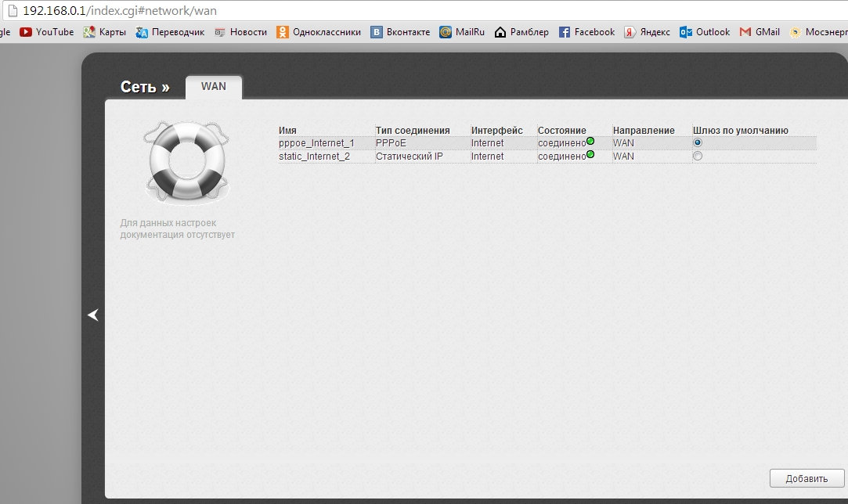Open the Одноклассники bookmark
848x504 pixels.
pos(319,32)
